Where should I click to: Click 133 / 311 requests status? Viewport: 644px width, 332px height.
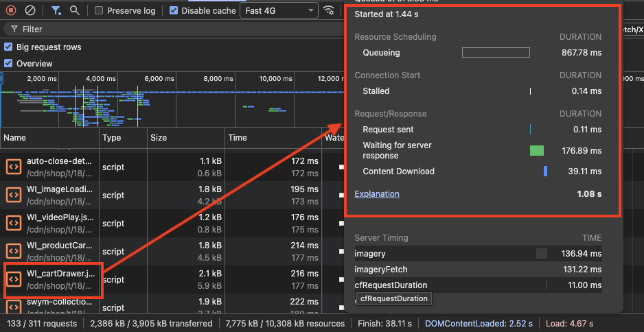[41, 323]
